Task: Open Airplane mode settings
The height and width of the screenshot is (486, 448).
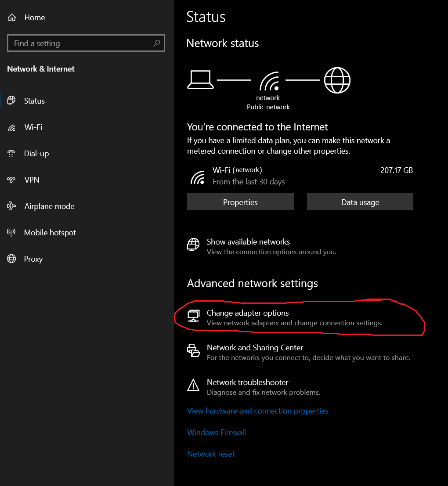Action: (87, 206)
